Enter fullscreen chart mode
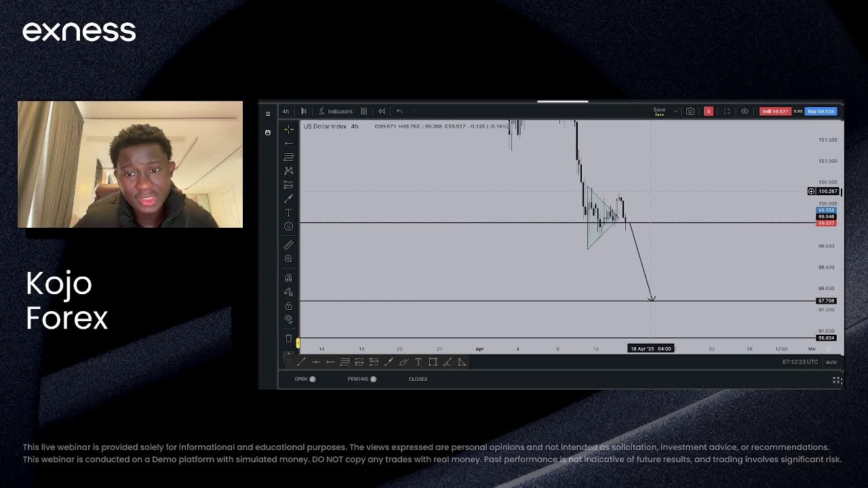Viewport: 868px width, 488px height. point(727,111)
